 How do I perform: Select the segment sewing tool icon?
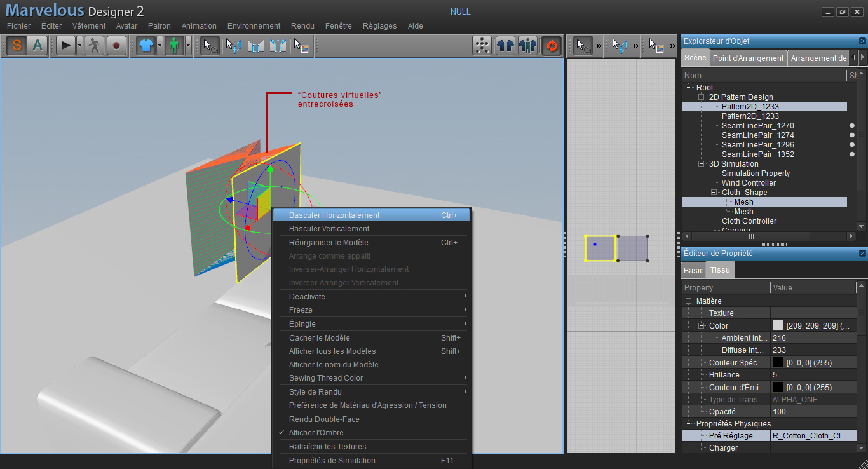[x=255, y=46]
